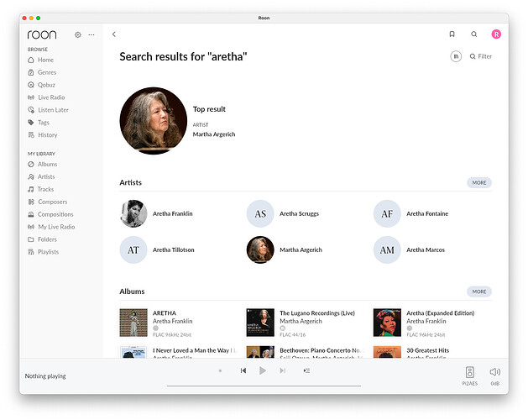The height and width of the screenshot is (420, 528).
Task: Open volume control speaker icon
Action: 494,372
